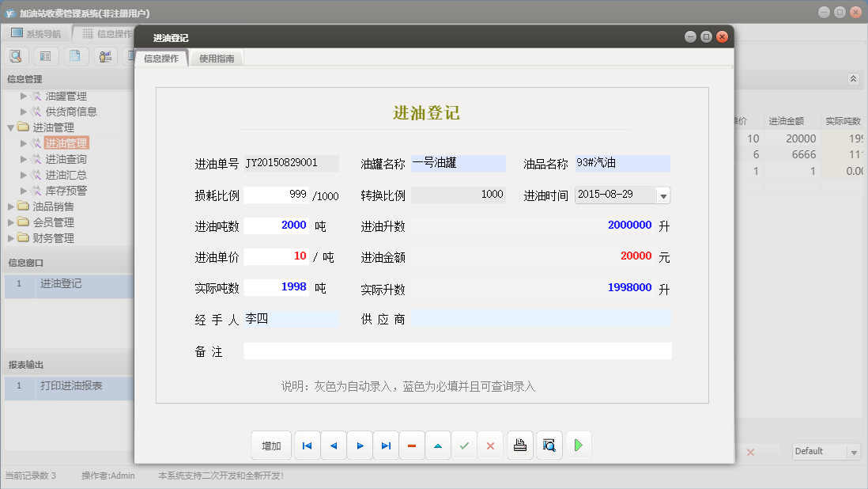Open the printer icon in the dialog toolbar
The height and width of the screenshot is (489, 868).
coord(519,445)
